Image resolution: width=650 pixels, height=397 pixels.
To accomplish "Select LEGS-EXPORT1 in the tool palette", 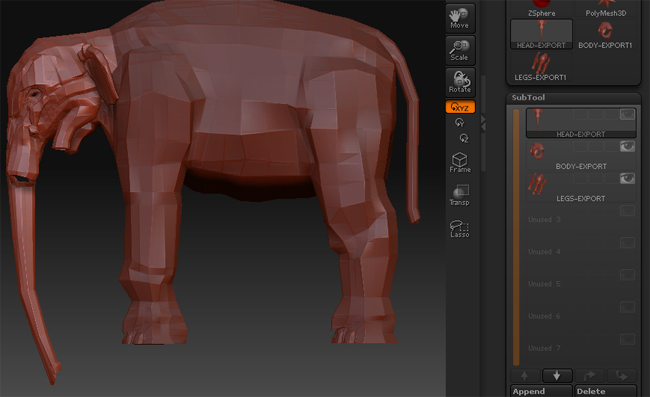I will 541,66.
